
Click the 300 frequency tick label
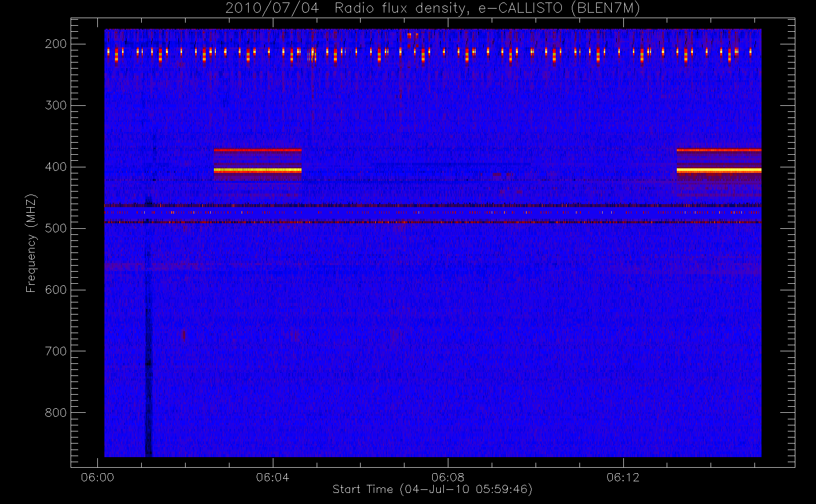(x=56, y=105)
